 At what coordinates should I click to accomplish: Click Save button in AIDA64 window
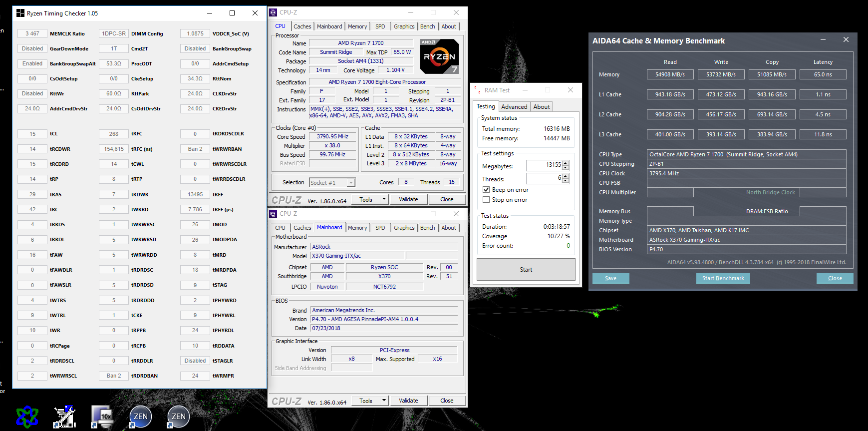click(610, 279)
